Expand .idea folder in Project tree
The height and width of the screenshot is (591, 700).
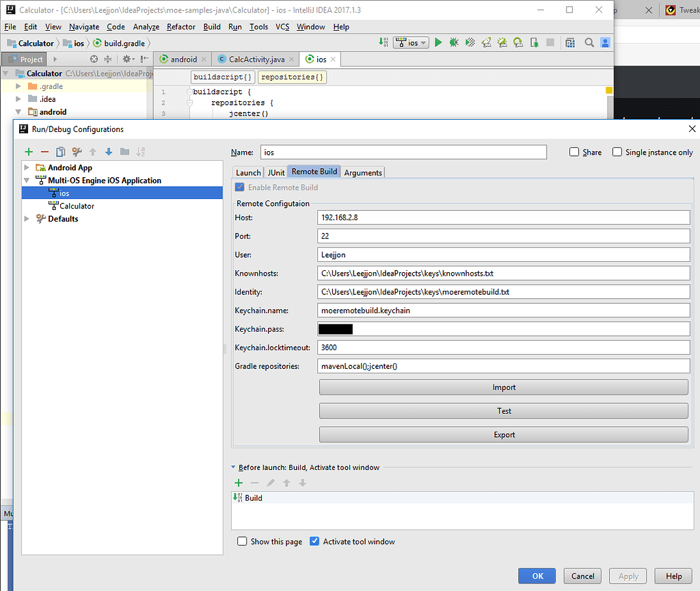pyautogui.click(x=18, y=98)
